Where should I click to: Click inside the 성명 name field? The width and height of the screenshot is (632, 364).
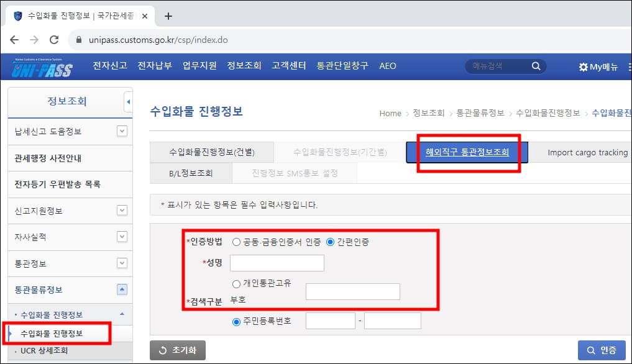click(277, 263)
